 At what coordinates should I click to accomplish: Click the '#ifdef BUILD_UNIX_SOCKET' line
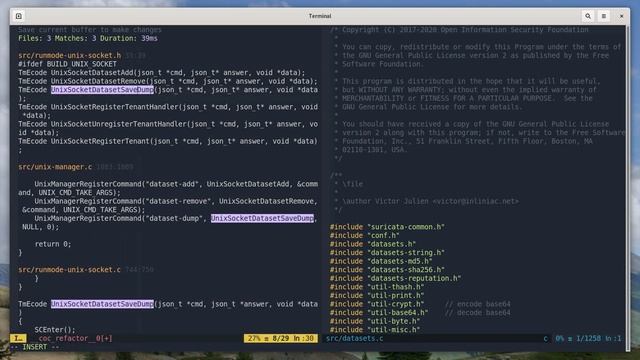[x=67, y=64]
